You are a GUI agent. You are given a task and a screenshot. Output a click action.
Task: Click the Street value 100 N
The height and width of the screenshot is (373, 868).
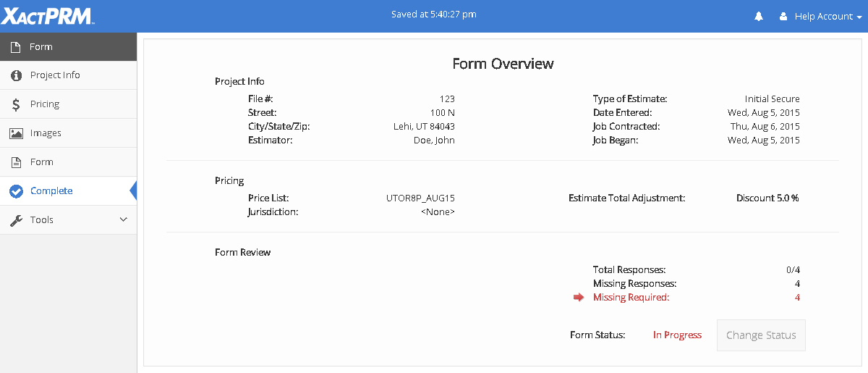click(x=443, y=113)
